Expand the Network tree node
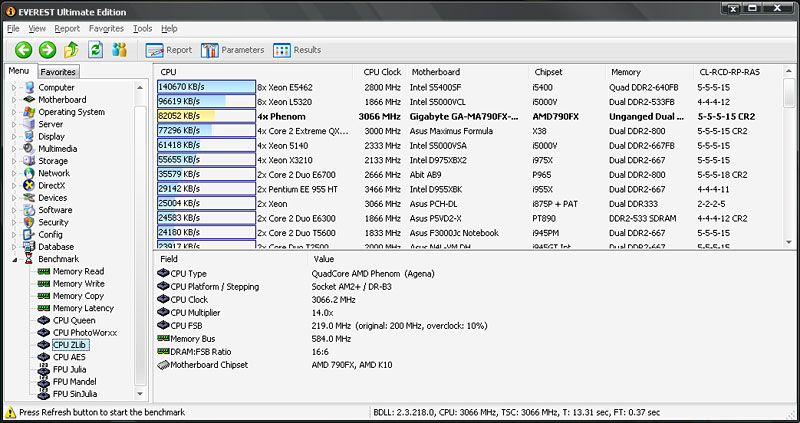 click(x=14, y=173)
